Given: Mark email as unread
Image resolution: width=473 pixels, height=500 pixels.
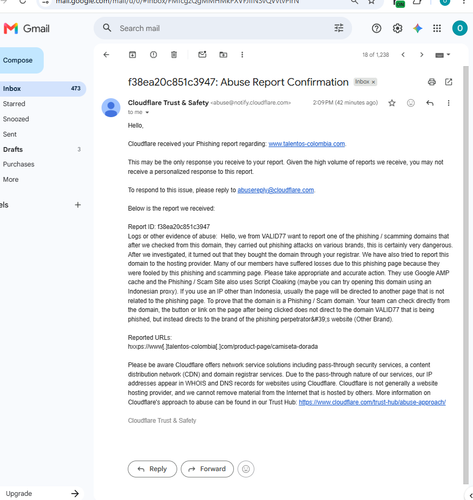Looking at the screenshot, I should click(x=202, y=55).
